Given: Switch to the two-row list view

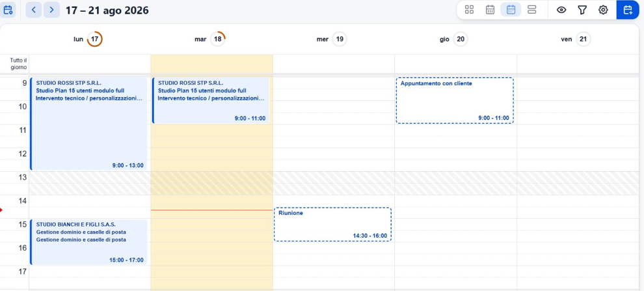Looking at the screenshot, I should tap(532, 10).
